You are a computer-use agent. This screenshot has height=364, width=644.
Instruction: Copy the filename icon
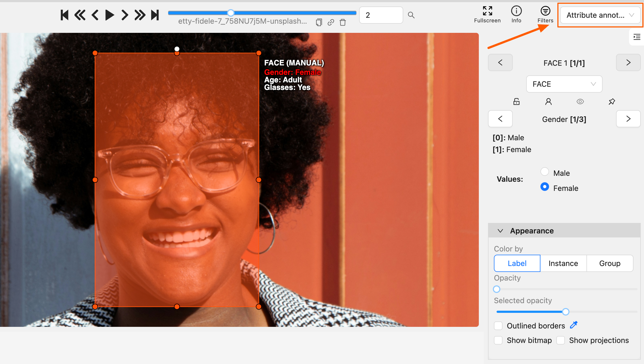click(x=319, y=22)
